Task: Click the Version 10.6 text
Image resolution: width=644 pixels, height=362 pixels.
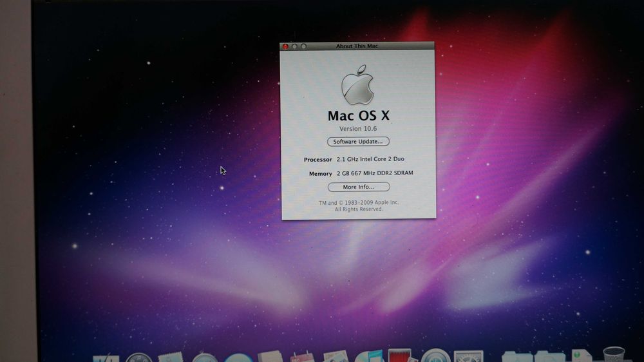Action: (x=358, y=129)
